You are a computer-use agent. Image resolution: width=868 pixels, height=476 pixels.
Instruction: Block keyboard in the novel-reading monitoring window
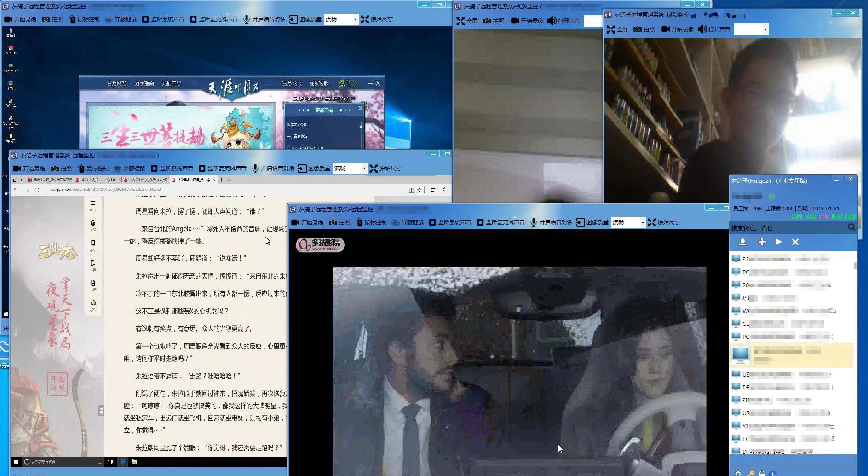(x=129, y=168)
